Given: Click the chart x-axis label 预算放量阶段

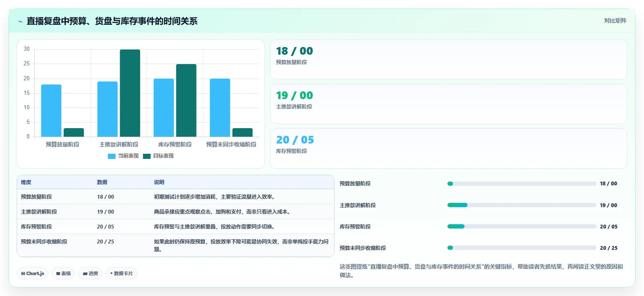Looking at the screenshot, I should [62, 144].
